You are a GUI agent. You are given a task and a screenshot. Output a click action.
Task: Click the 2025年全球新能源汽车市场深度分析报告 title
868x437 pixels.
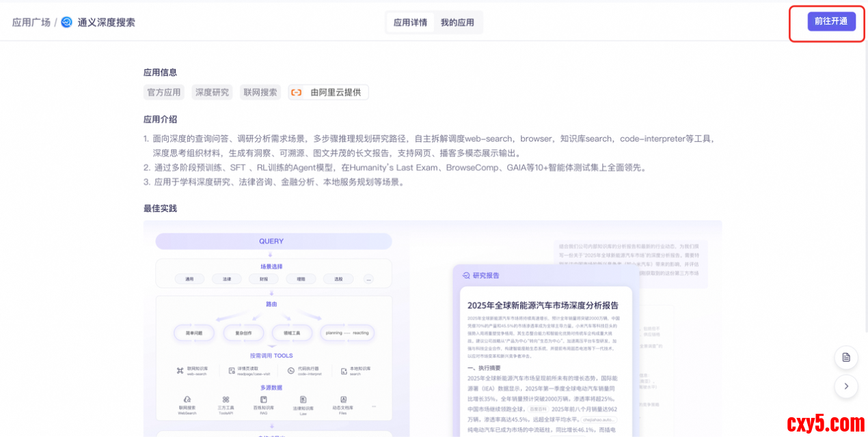(543, 305)
